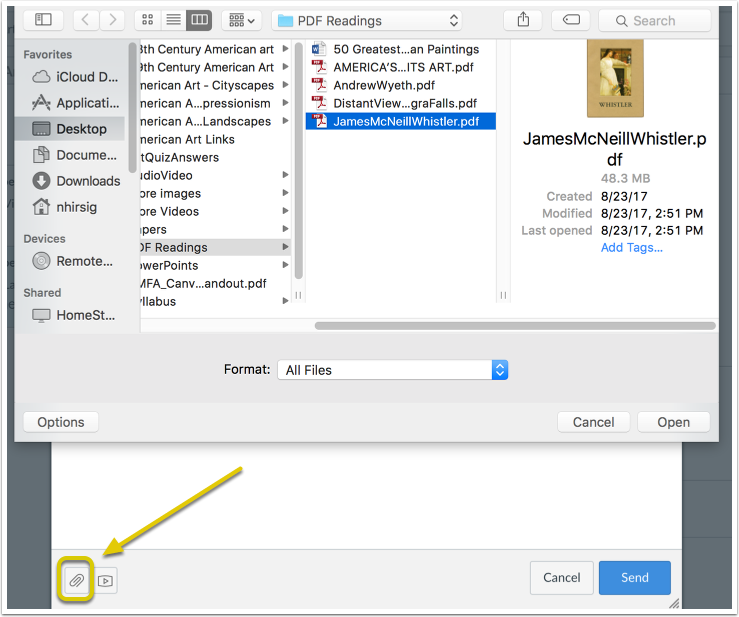Open the PDF Readings folder path dropdown
The image size is (739, 617).
click(x=367, y=20)
